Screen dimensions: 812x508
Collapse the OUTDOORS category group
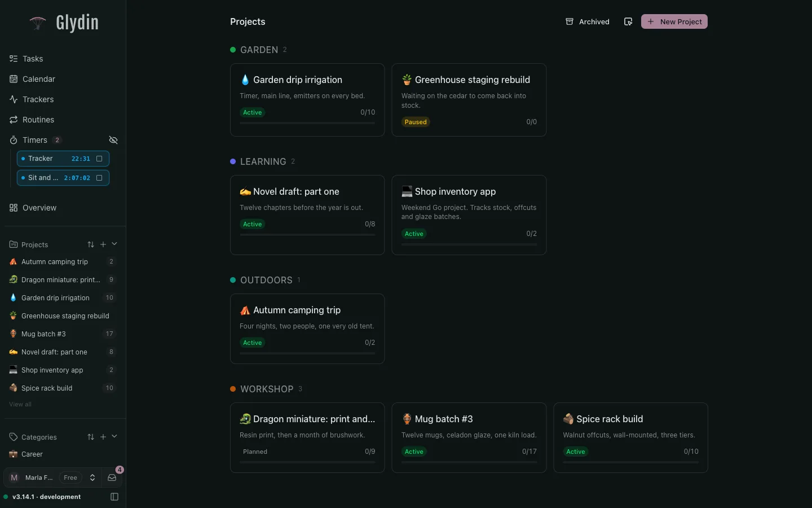click(x=266, y=280)
